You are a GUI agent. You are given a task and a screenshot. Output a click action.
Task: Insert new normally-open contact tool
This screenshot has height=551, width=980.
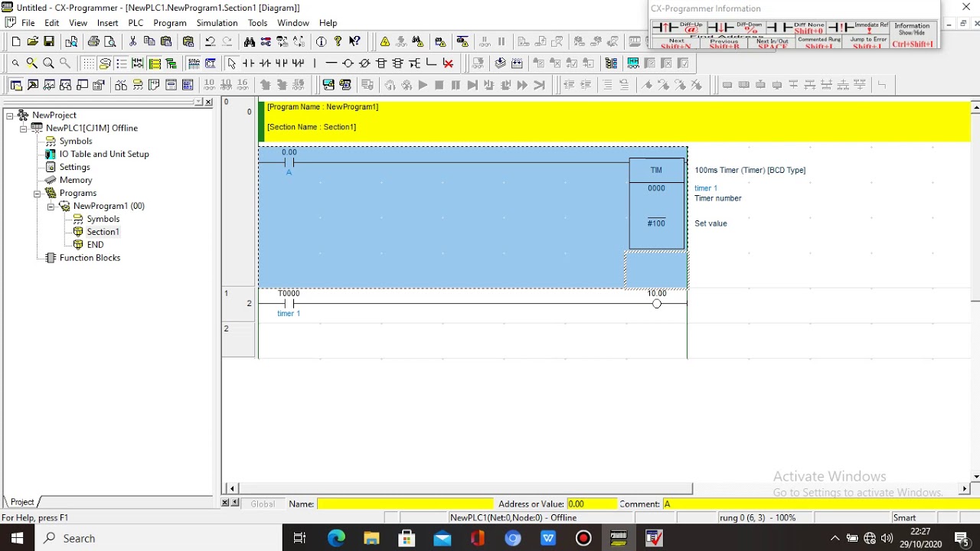point(249,63)
